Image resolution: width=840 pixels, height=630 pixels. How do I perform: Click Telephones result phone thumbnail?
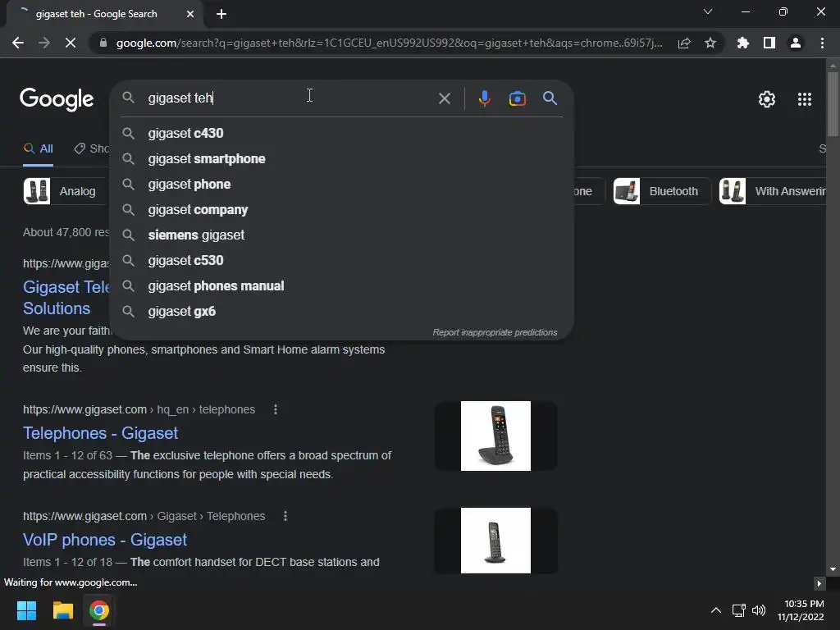click(495, 436)
